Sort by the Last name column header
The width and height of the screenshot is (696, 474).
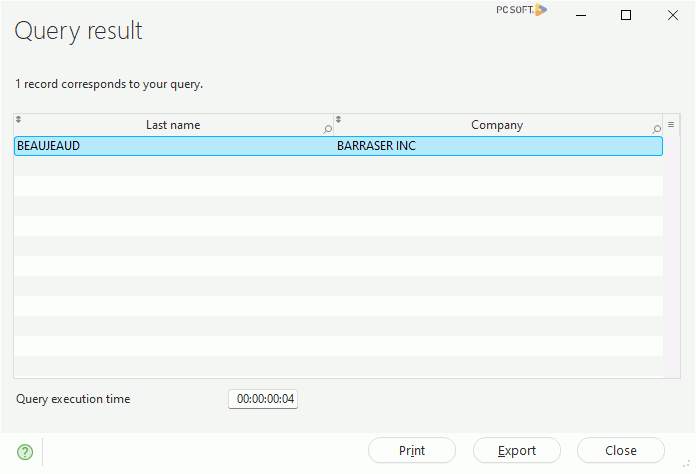click(x=173, y=125)
